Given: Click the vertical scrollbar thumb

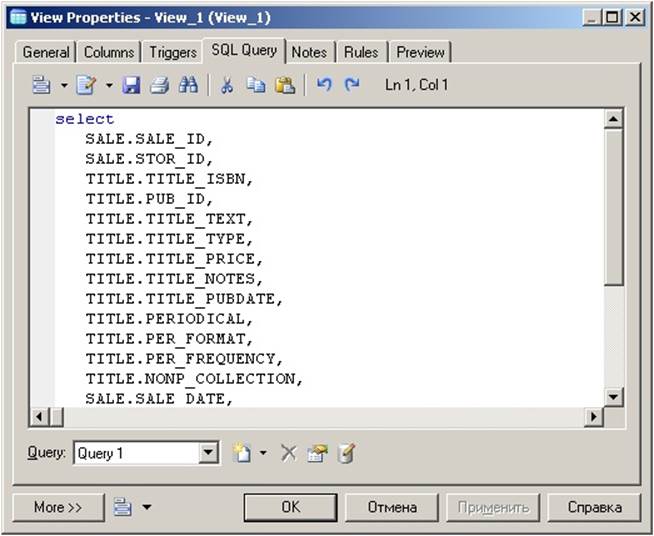Looking at the screenshot, I should pyautogui.click(x=613, y=207).
